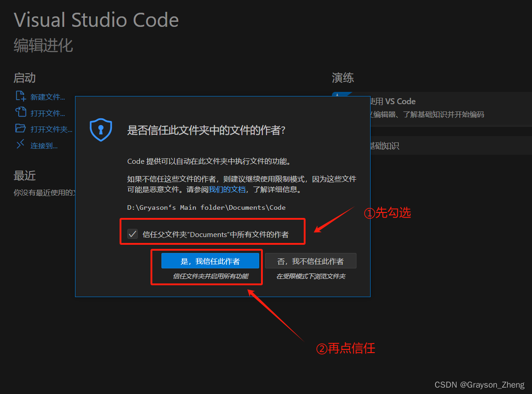The width and height of the screenshot is (532, 394).
Task: Click the blue shield trust icon
Action: [x=101, y=130]
